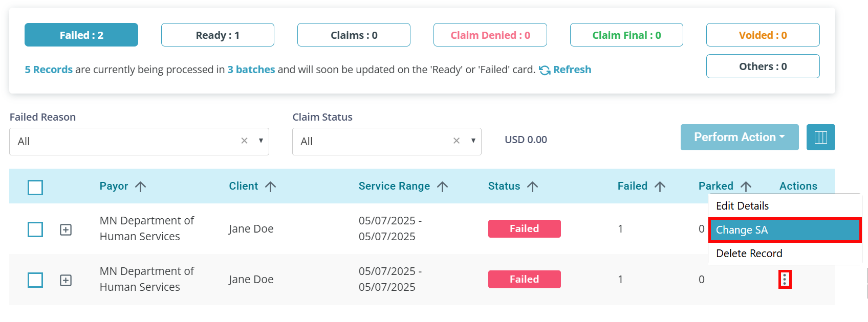Screen dimensions: 868x322
Task: Expand the second record plus icon
Action: tap(66, 281)
